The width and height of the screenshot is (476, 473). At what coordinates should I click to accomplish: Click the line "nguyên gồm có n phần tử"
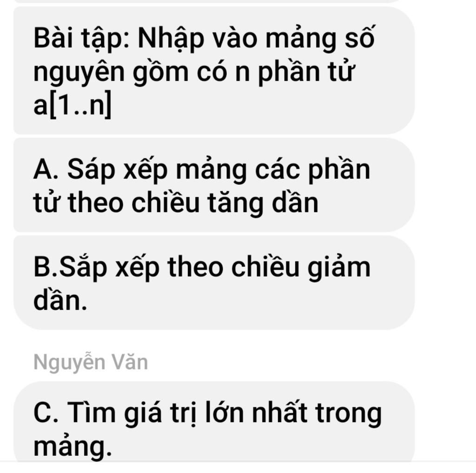[x=193, y=72]
